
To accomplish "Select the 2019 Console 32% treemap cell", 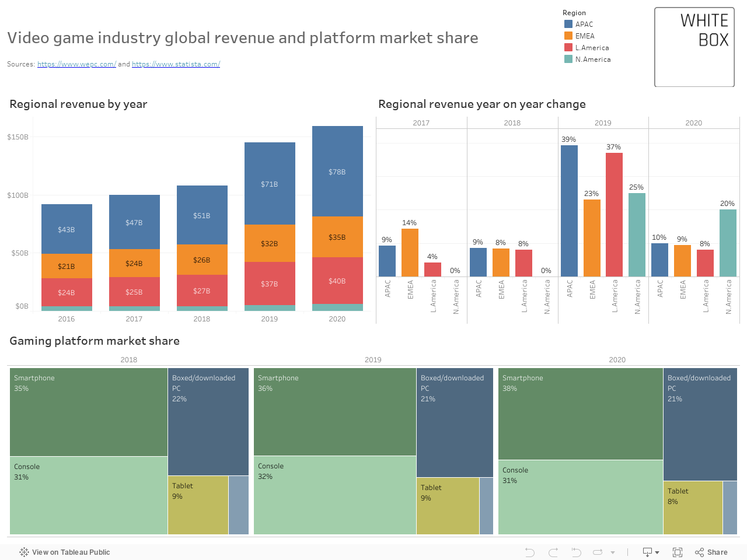I will point(335,495).
